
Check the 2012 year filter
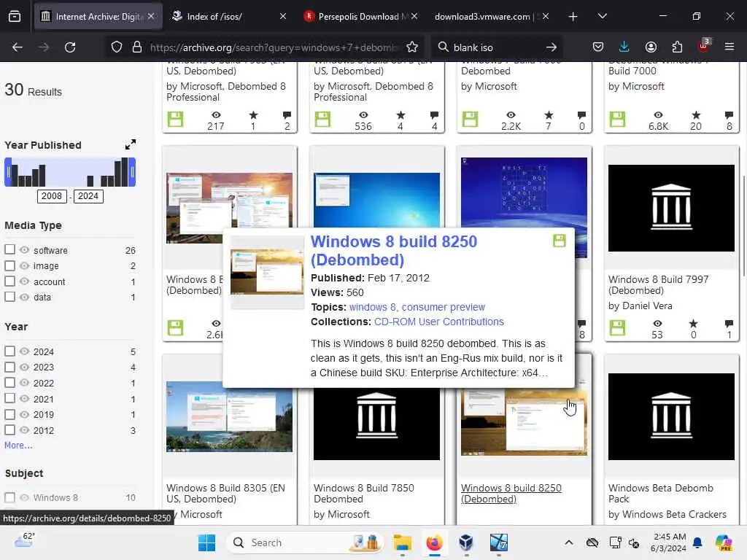pos(9,429)
